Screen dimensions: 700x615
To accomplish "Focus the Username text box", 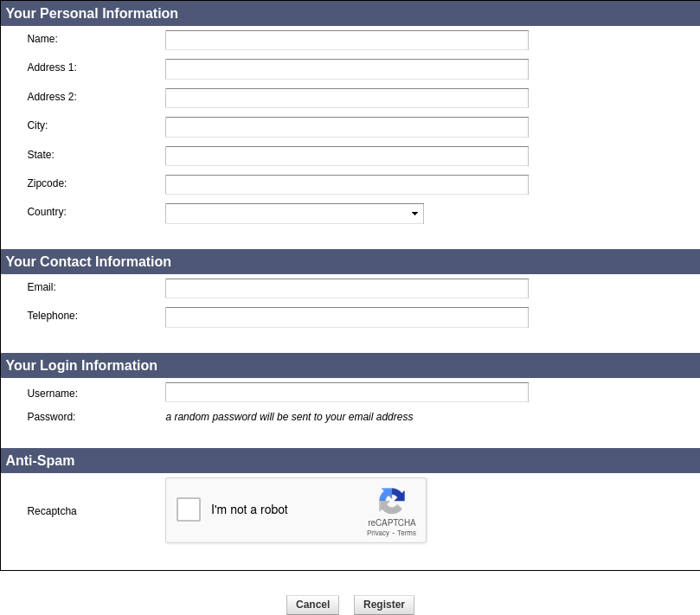I will coord(346,393).
